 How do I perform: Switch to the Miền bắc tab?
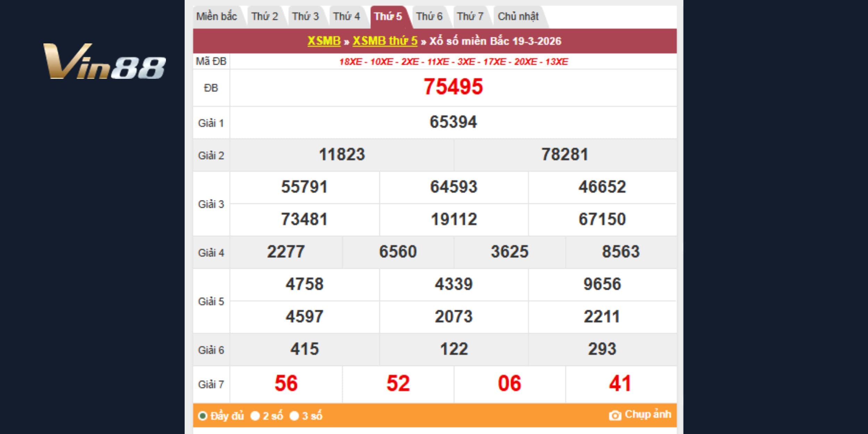pos(217,16)
